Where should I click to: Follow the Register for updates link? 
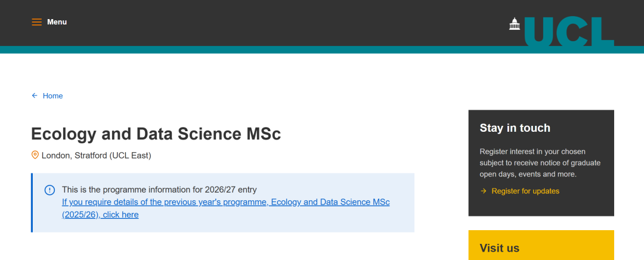pos(525,191)
